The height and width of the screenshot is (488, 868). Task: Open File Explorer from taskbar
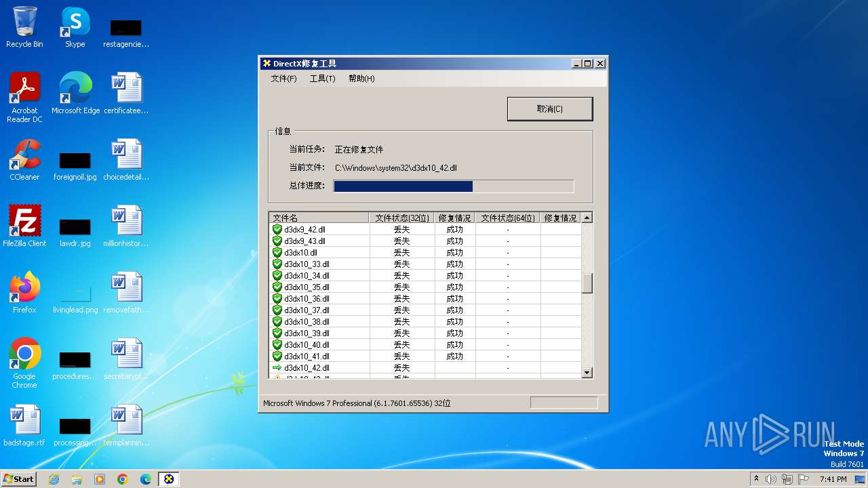click(77, 479)
